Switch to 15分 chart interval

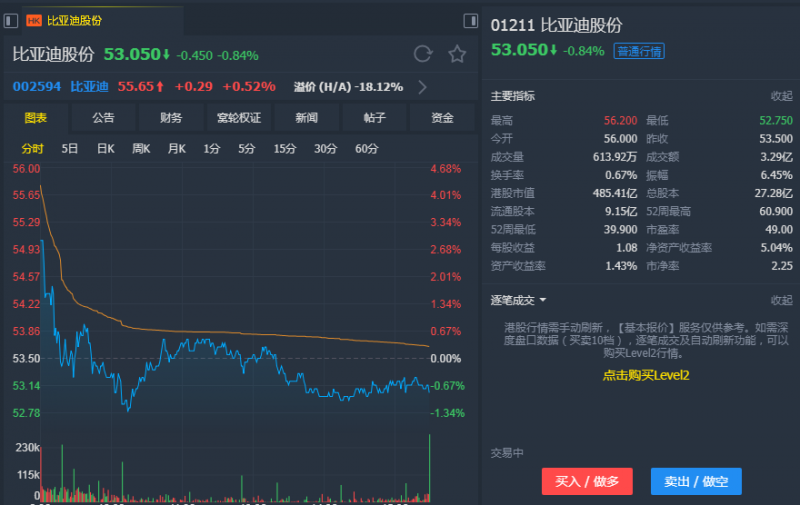[285, 149]
